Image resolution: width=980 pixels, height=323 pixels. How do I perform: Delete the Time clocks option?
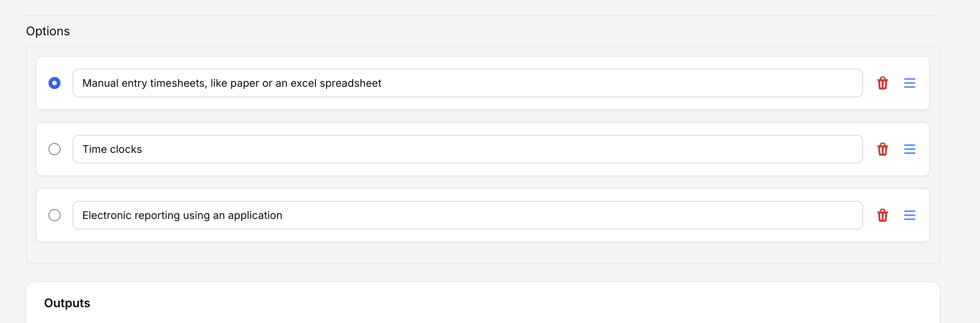point(882,149)
